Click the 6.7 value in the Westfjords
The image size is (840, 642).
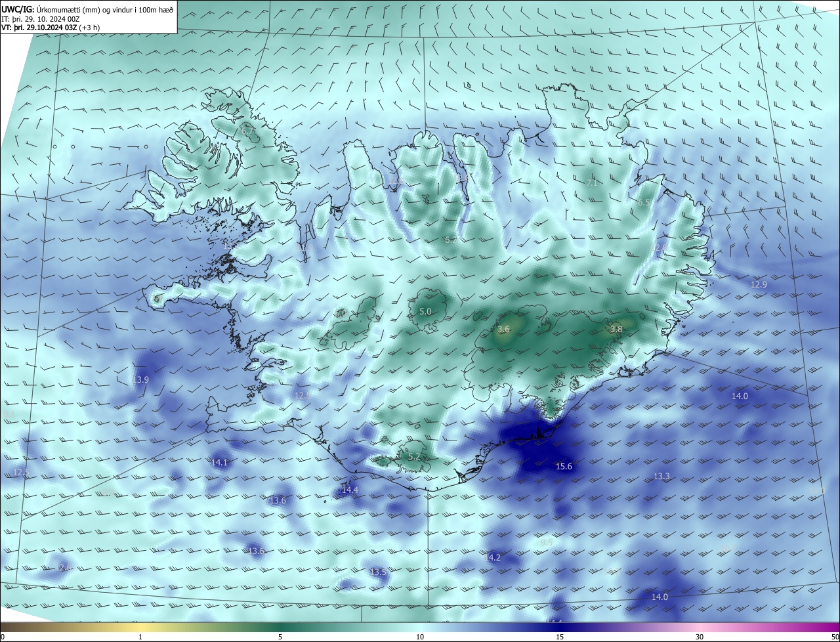(x=247, y=132)
